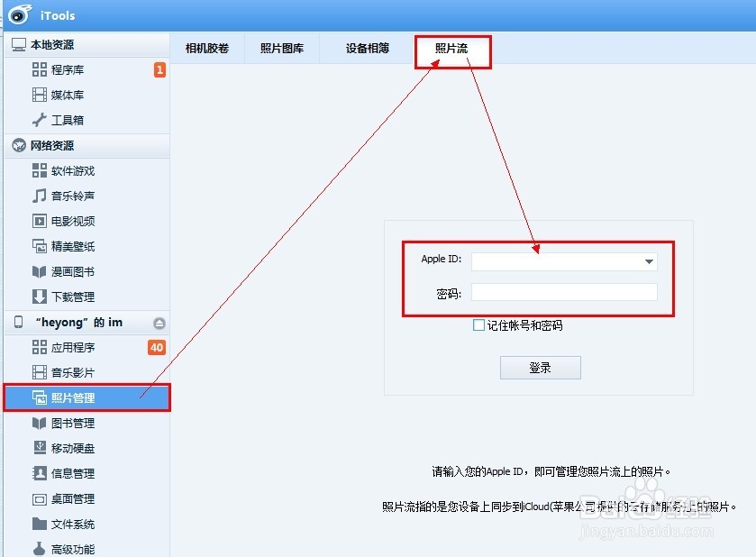Select 应用程序 text in sidebar
This screenshot has height=557, width=756.
pyautogui.click(x=73, y=347)
